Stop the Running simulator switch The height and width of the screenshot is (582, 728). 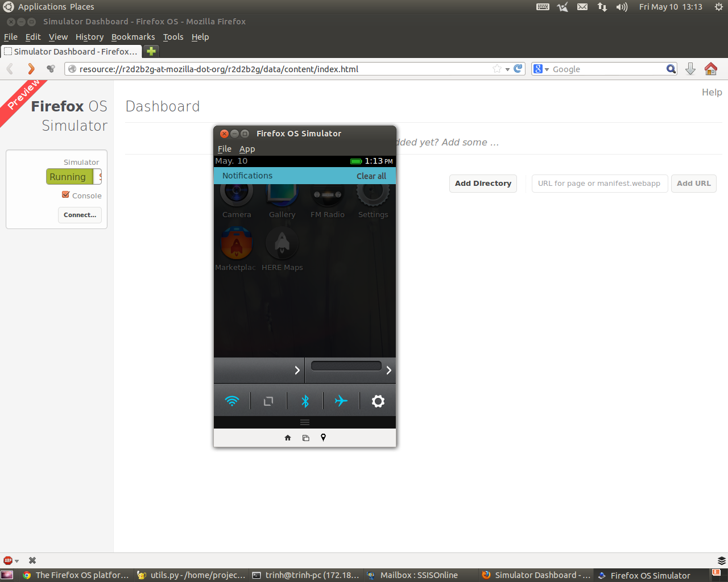pos(68,177)
